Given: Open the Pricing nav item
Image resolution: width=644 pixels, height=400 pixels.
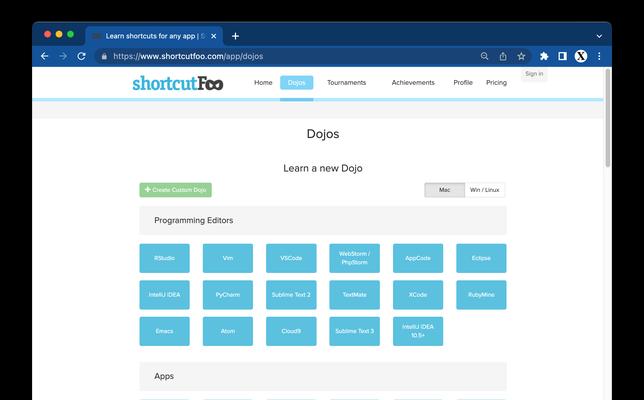Looking at the screenshot, I should pos(496,83).
